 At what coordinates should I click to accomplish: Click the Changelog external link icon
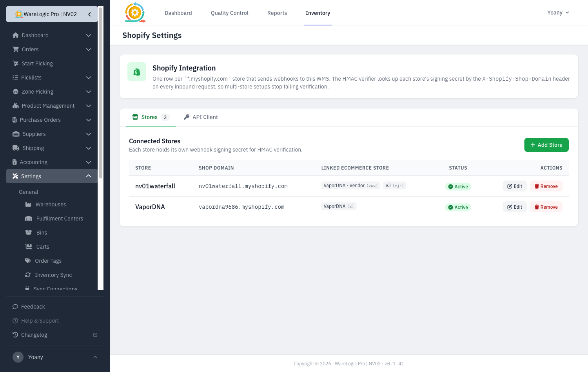point(95,335)
